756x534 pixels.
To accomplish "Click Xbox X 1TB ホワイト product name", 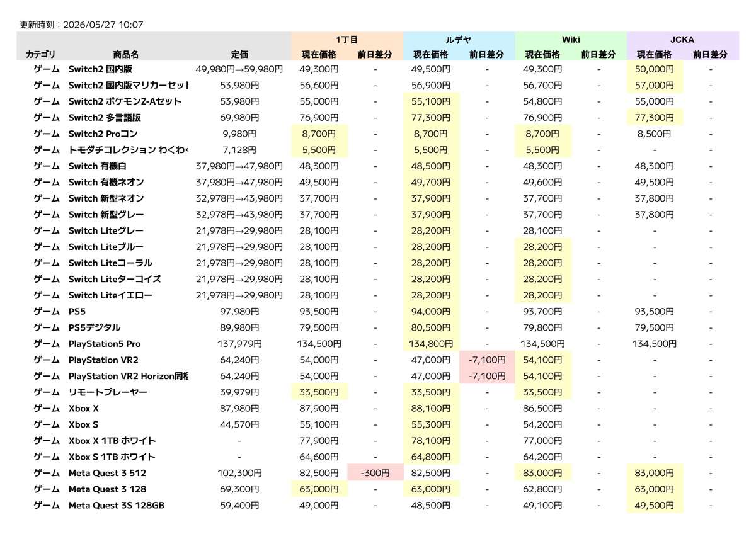I will click(112, 441).
